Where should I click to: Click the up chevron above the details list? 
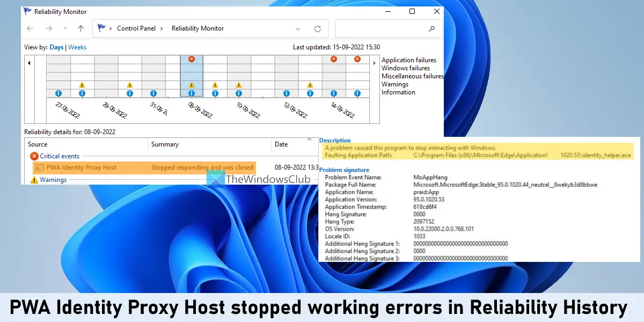click(x=309, y=138)
